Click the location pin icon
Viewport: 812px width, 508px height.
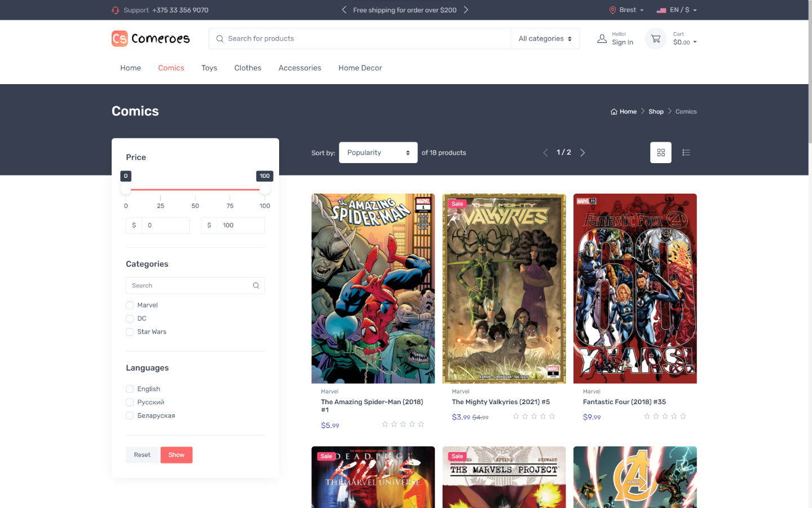(612, 10)
